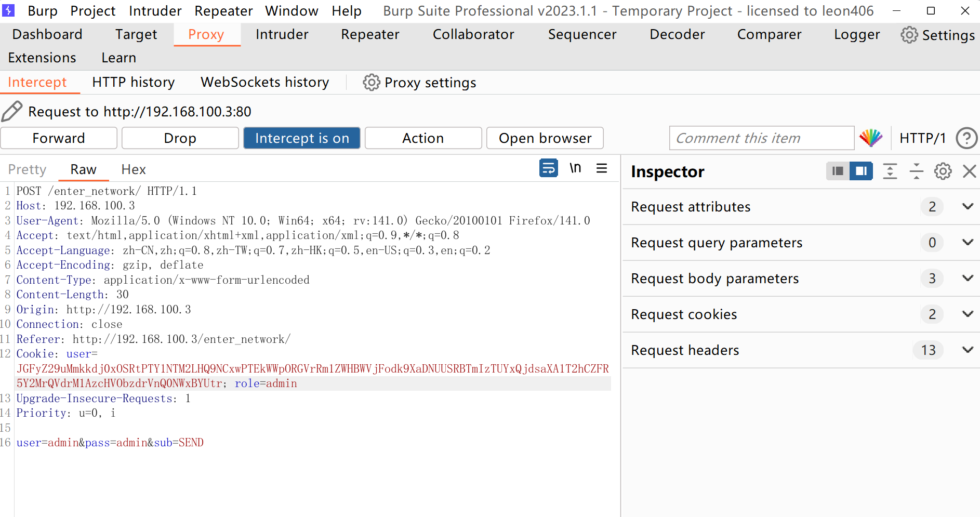This screenshot has height=517, width=980.
Task: Click the User-Agent header line
Action: 303,221
